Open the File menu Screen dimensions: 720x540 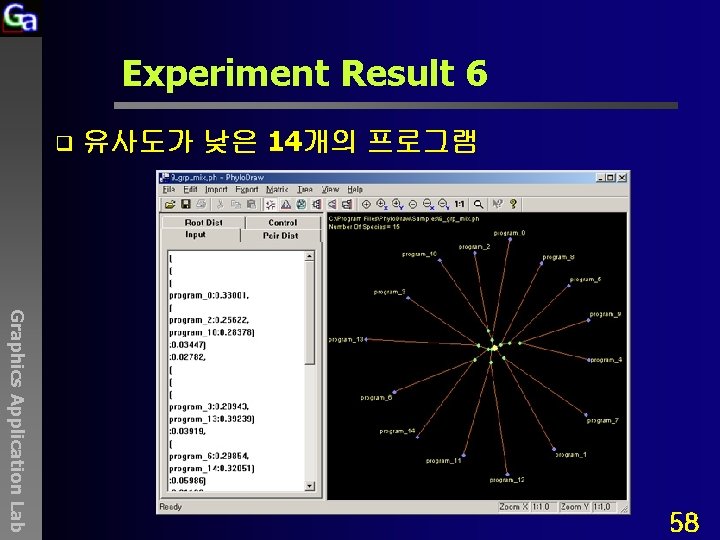point(169,190)
